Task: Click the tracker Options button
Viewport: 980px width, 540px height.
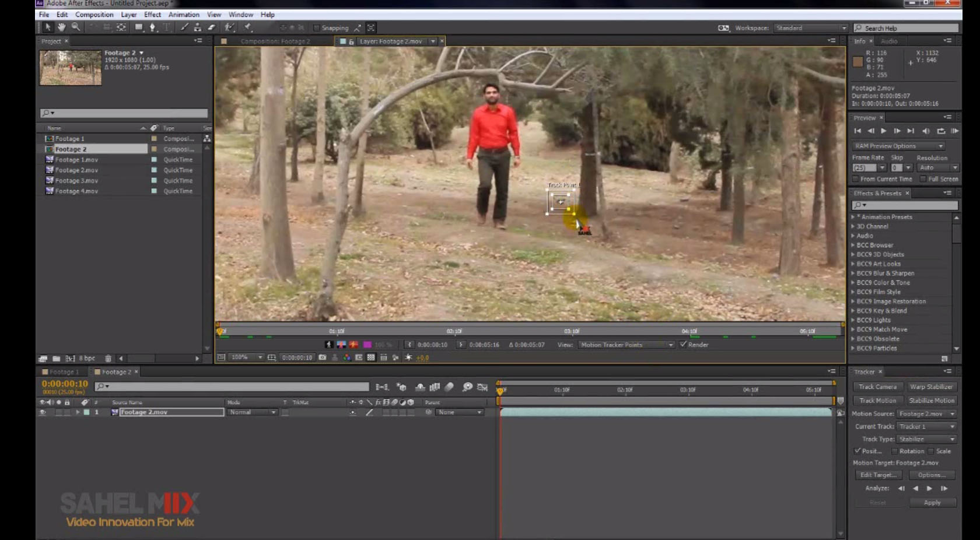Action: pos(931,475)
